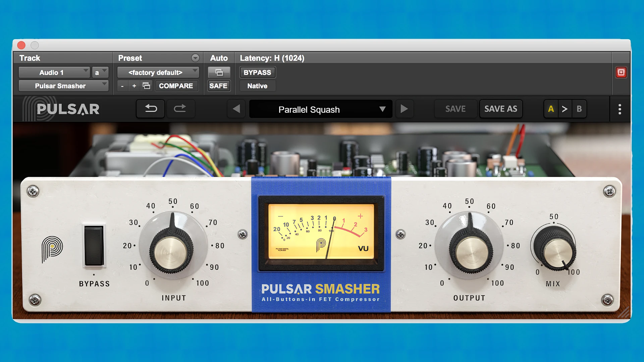Select the A preset slot

click(x=551, y=109)
